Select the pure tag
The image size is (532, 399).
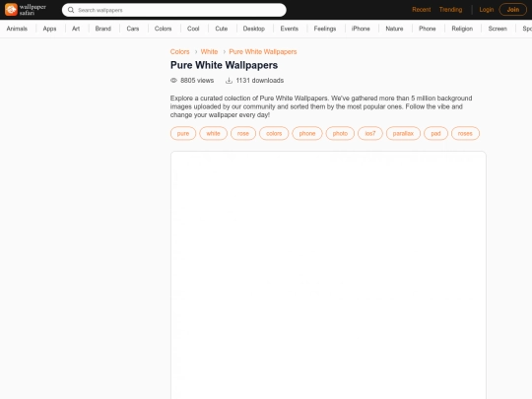coord(183,133)
